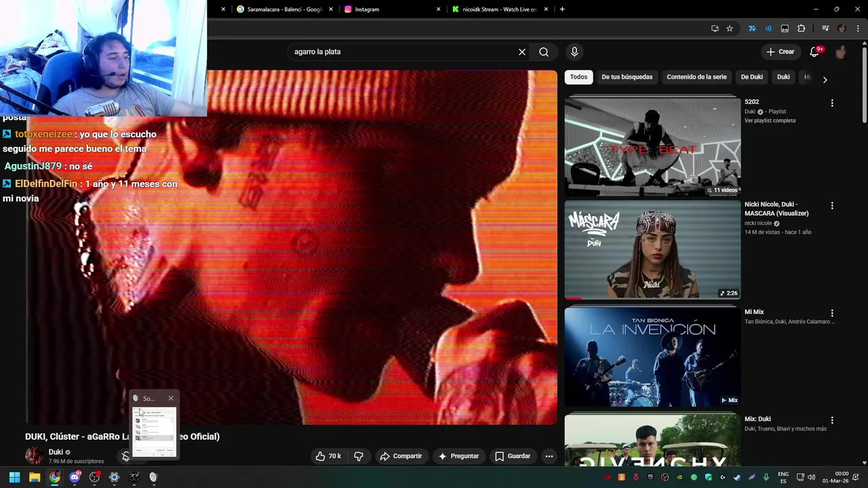868x488 pixels.
Task: Click the Crear button
Action: (780, 52)
